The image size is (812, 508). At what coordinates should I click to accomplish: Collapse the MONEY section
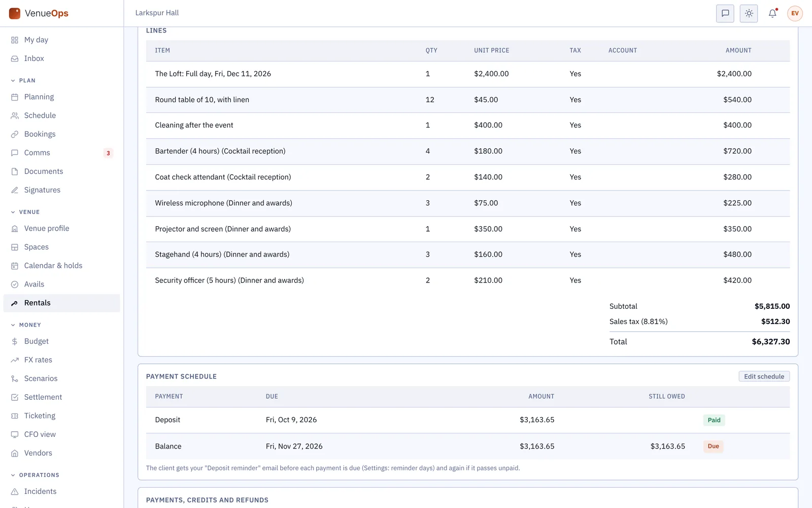pyautogui.click(x=26, y=325)
